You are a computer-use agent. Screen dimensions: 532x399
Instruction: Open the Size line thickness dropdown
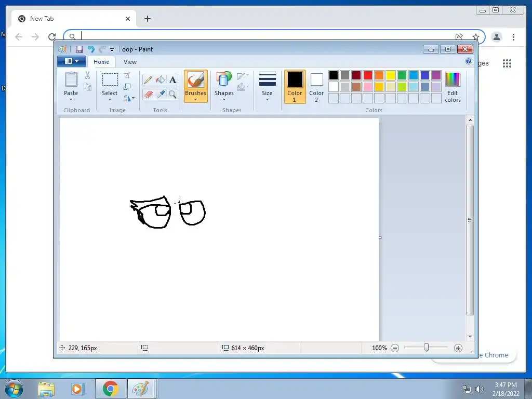tap(267, 86)
